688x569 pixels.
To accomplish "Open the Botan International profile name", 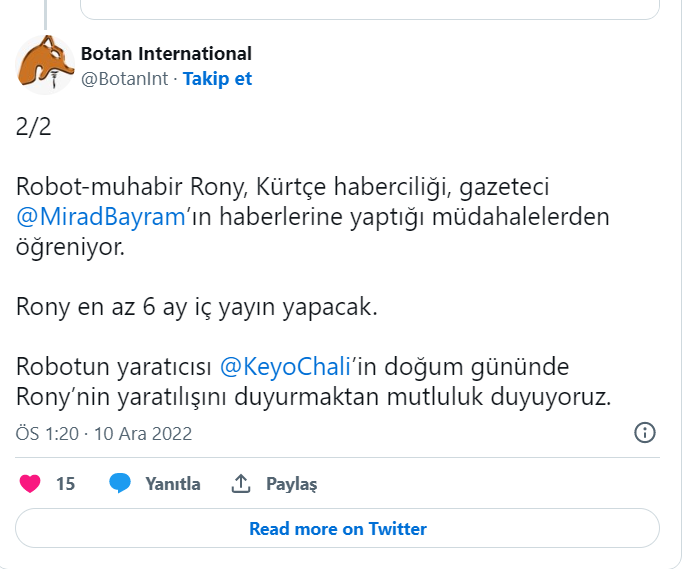I will point(166,54).
